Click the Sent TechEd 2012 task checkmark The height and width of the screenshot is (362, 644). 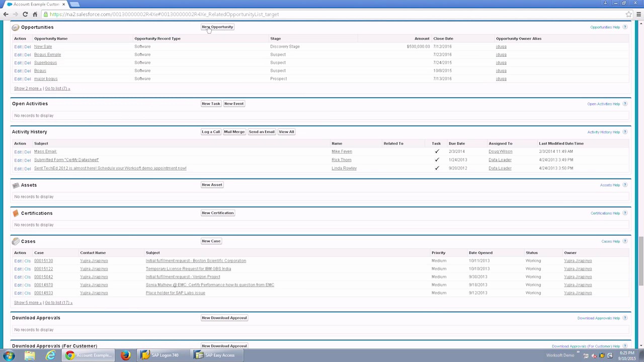point(437,168)
